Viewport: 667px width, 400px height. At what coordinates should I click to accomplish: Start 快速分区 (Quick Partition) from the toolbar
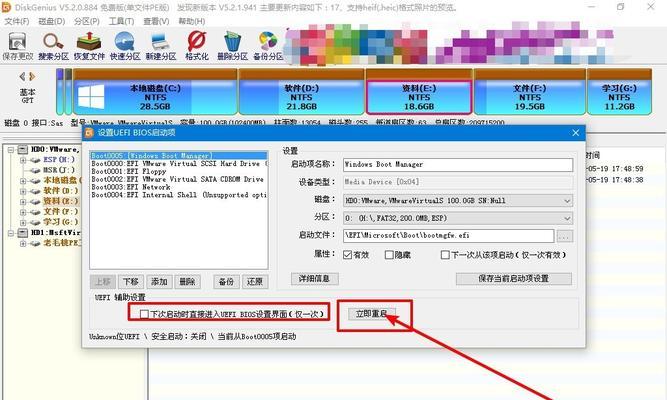tap(125, 46)
